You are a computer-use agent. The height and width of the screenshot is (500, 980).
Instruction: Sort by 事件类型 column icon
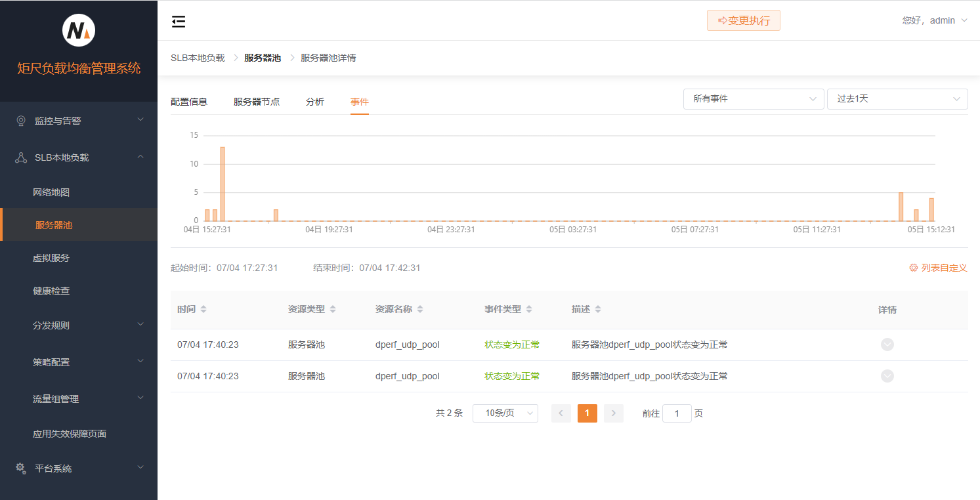click(x=529, y=309)
